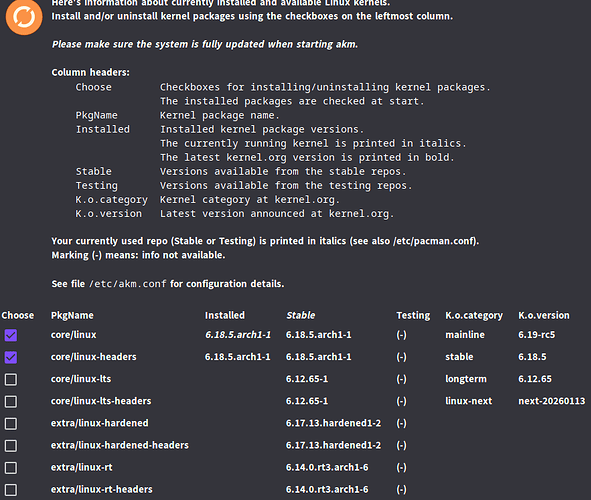591x500 pixels.
Task: Select the extra/linux-rt-headers package name
Action: click(x=102, y=489)
